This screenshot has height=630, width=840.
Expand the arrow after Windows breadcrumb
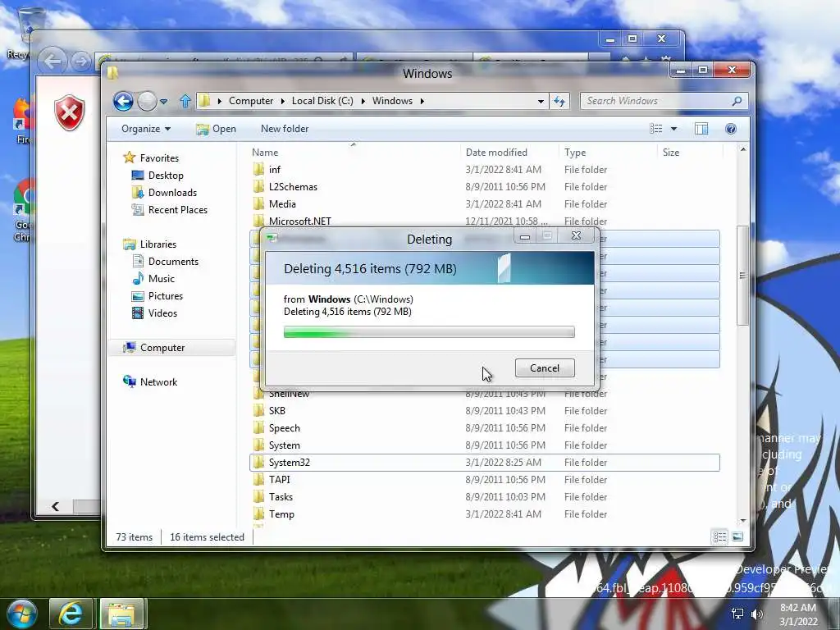click(422, 101)
